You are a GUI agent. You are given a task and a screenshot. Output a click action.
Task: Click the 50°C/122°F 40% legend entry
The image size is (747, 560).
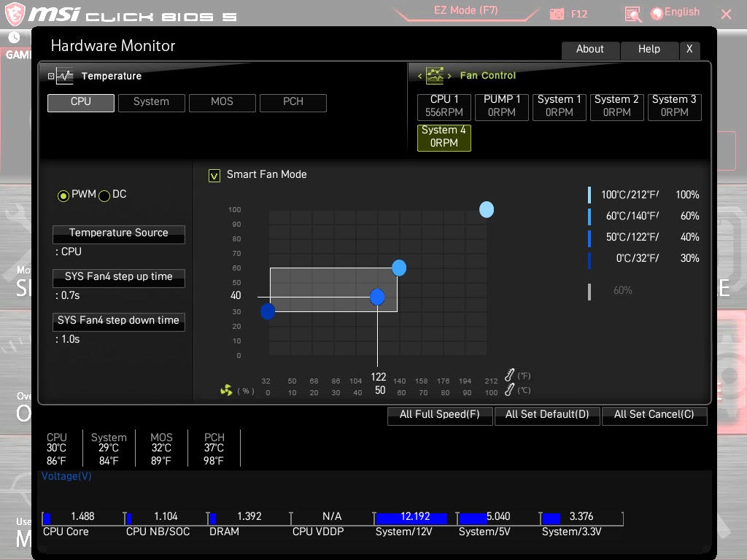pyautogui.click(x=643, y=237)
